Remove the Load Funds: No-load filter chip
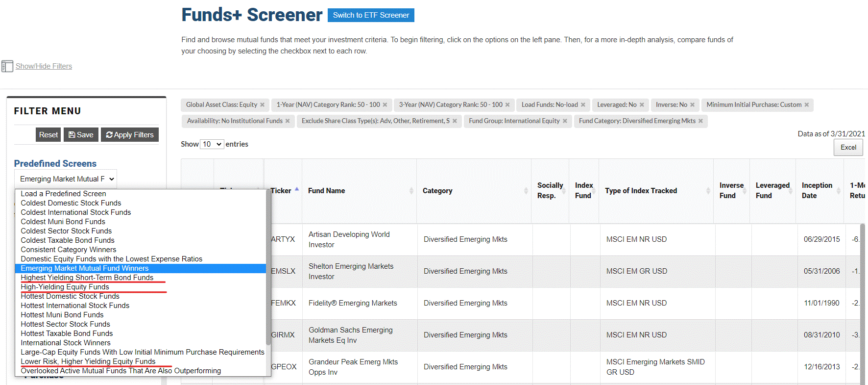This screenshot has height=385, width=868. 583,105
